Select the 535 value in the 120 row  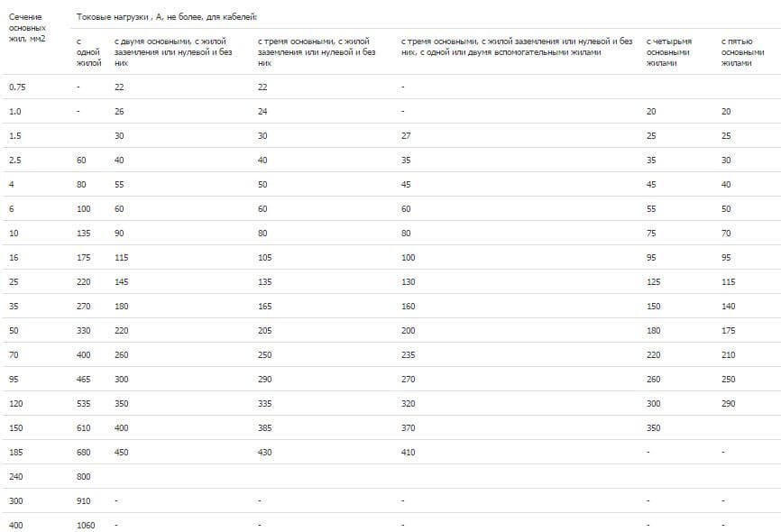[x=83, y=403]
